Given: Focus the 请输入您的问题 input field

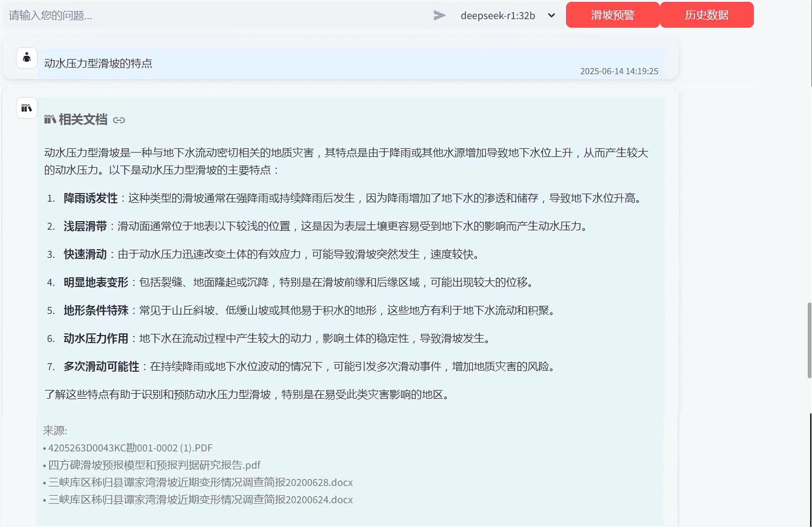Looking at the screenshot, I should click(216, 15).
